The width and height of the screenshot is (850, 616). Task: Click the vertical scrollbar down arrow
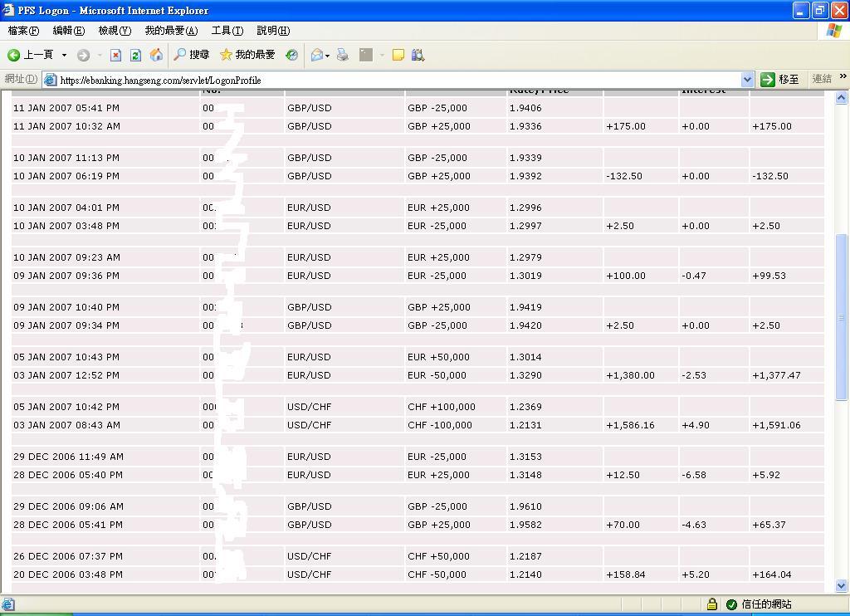[x=841, y=585]
